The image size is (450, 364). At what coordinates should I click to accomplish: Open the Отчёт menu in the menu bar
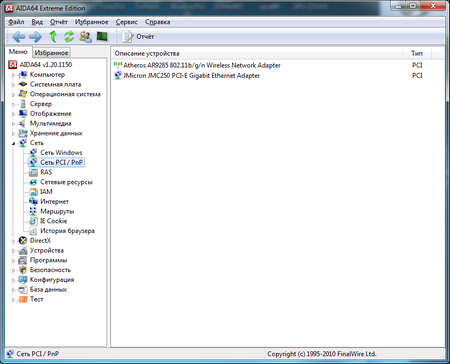[59, 22]
